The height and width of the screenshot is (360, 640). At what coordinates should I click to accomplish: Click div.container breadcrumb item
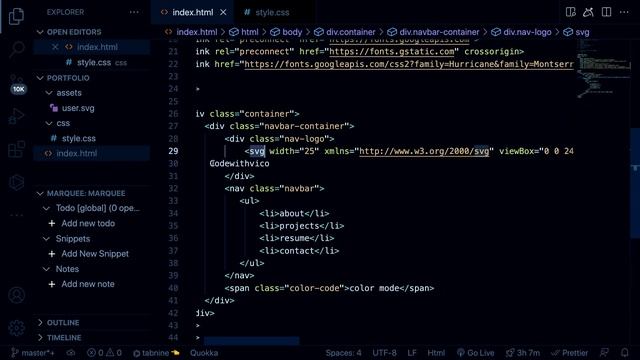[350, 32]
